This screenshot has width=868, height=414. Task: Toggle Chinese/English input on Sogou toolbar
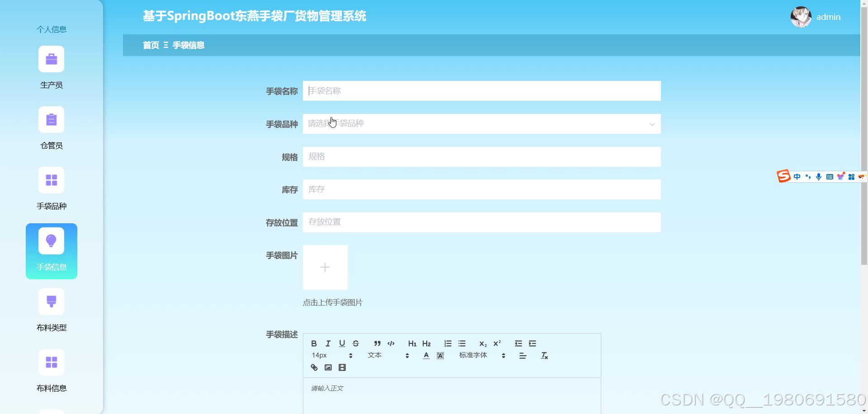click(x=797, y=177)
